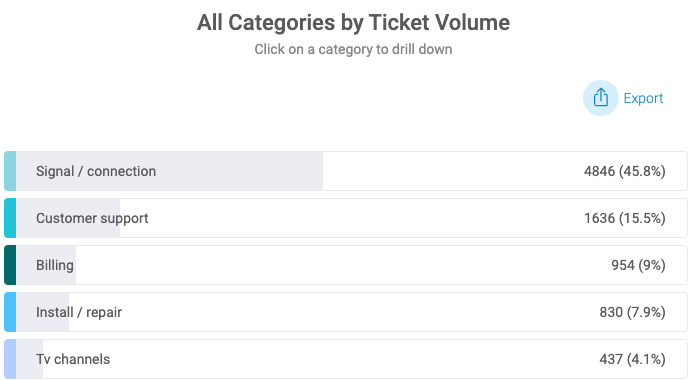Click the 1636 (15.5%) ticket count
The width and height of the screenshot is (690, 380).
(624, 218)
